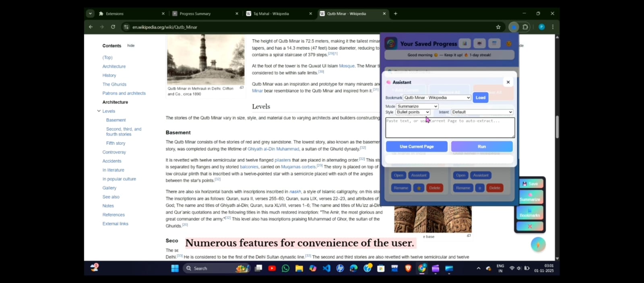This screenshot has height=283, width=644.
Task: Go to History in Contents
Action: click(109, 75)
